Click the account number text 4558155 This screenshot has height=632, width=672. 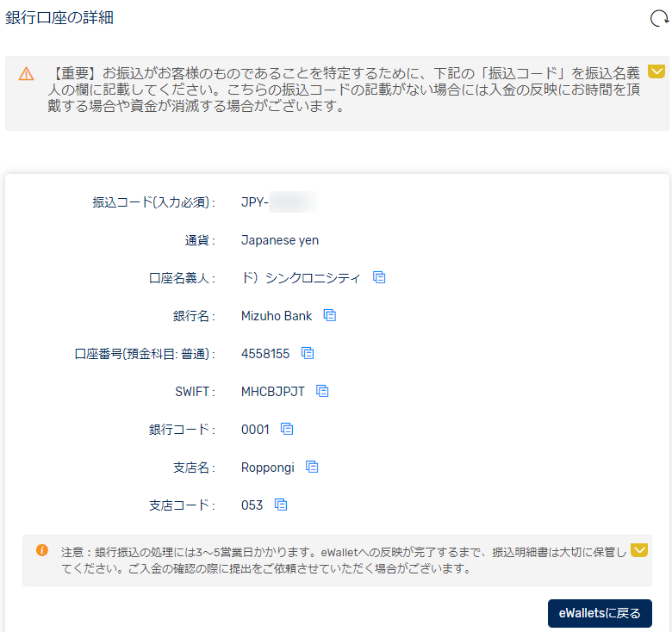click(x=265, y=354)
